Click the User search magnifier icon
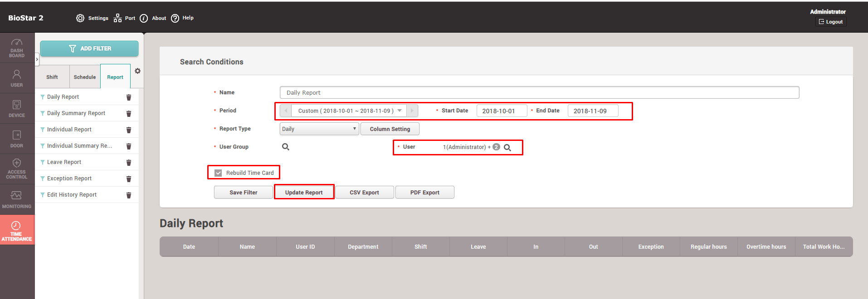868x299 pixels. [x=507, y=148]
